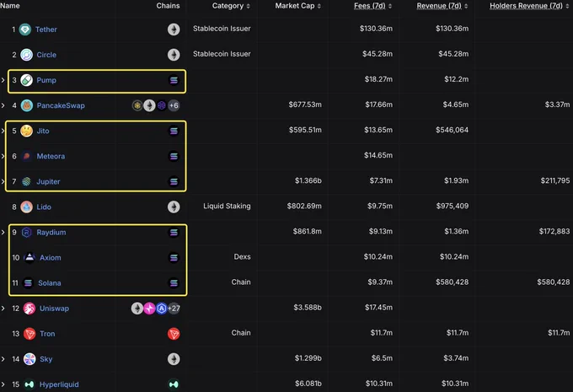Screen dimensions: 573x392
Task: Click Ethereum chain icon in Lido row
Action: click(174, 207)
